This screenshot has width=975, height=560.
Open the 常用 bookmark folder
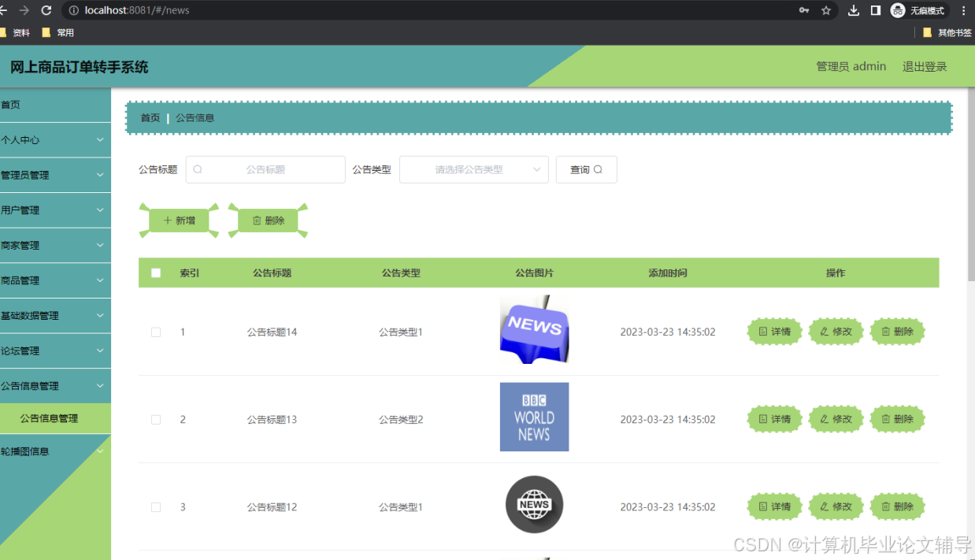tap(57, 32)
